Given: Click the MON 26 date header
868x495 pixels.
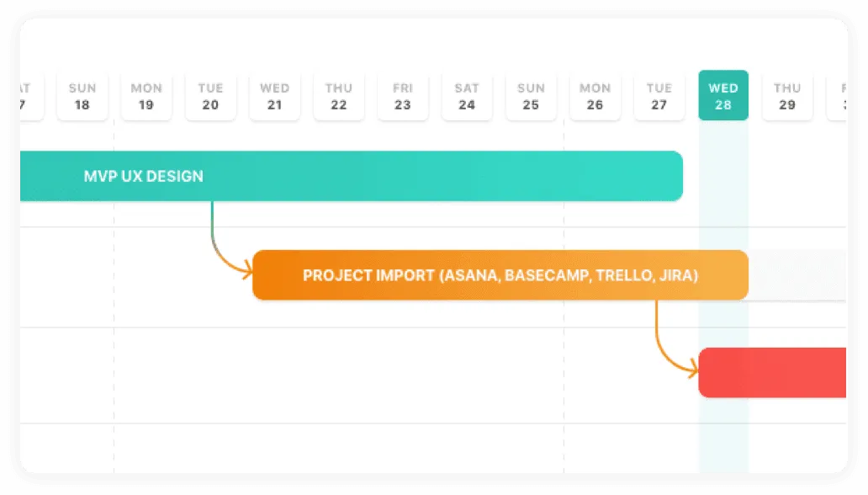Looking at the screenshot, I should pos(595,94).
